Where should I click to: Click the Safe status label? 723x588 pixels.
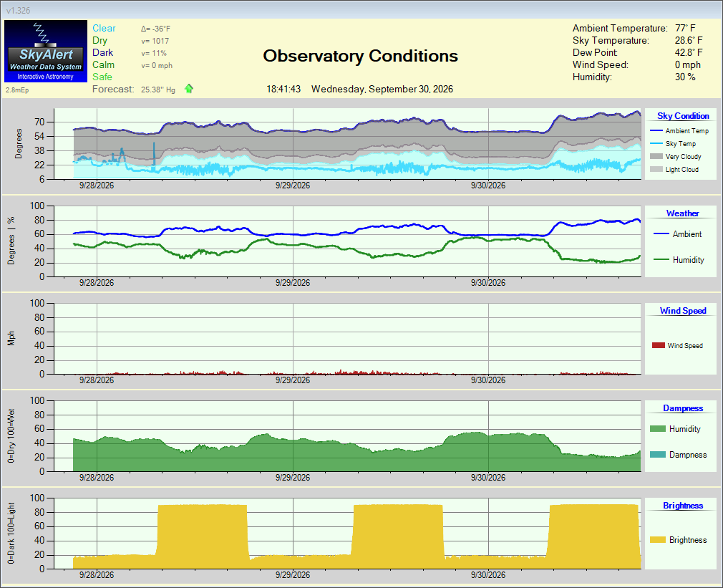102,77
